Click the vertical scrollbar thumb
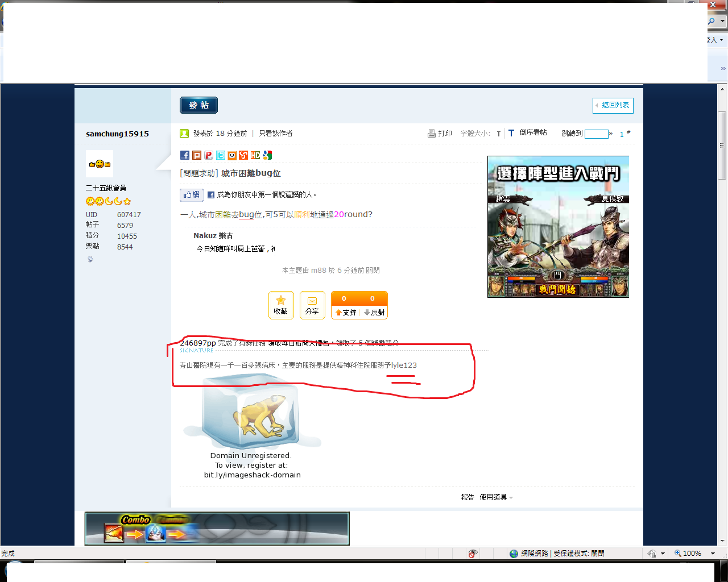 [x=722, y=145]
